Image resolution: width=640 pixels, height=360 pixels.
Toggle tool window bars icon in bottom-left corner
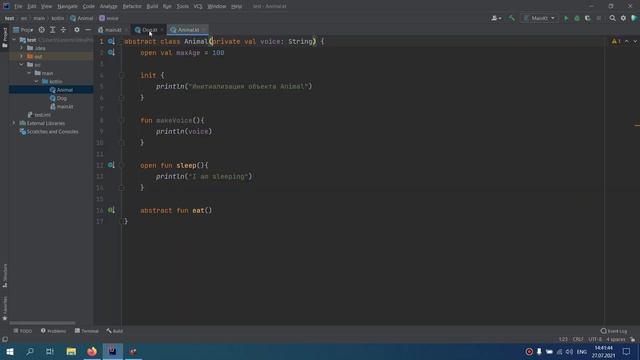[5, 339]
